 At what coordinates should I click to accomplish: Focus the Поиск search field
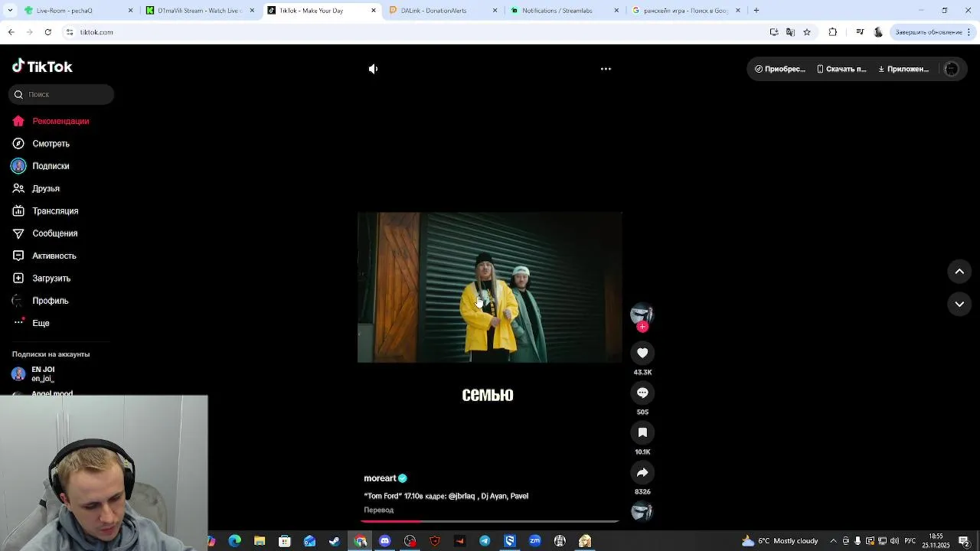(61, 94)
